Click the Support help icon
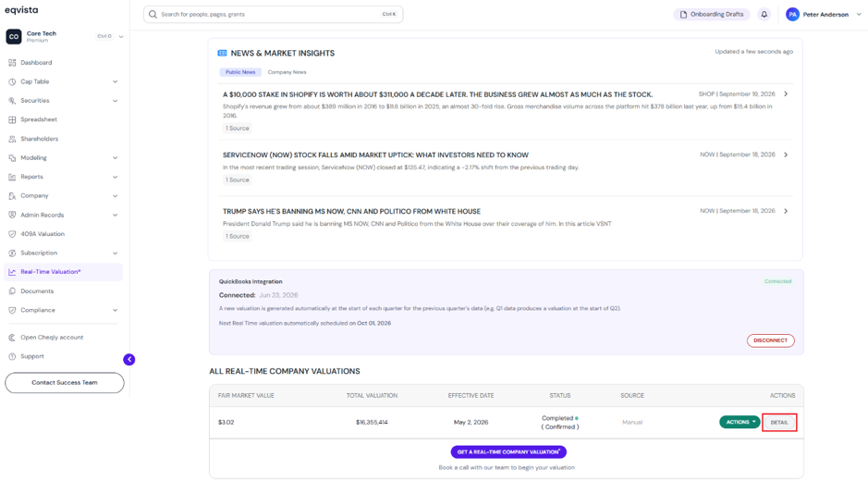 pyautogui.click(x=12, y=356)
